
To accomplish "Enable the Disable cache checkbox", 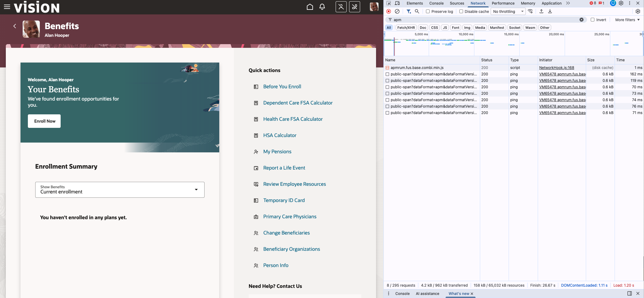I will pos(461,11).
